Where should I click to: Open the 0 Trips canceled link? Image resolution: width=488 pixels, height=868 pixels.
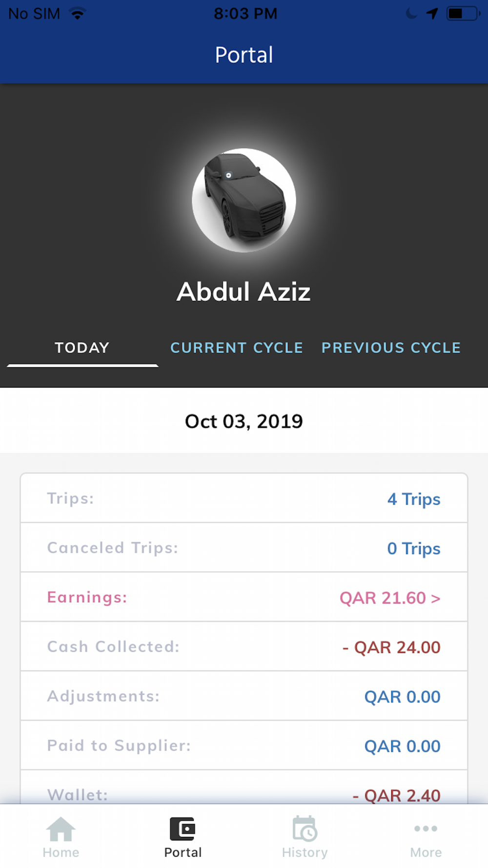pyautogui.click(x=414, y=548)
